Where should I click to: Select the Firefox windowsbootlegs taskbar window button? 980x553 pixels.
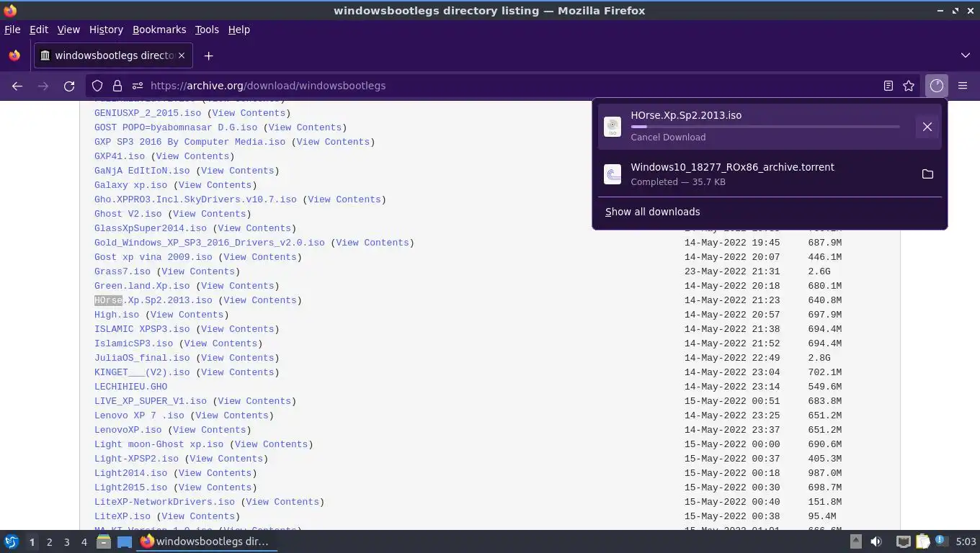click(208, 541)
